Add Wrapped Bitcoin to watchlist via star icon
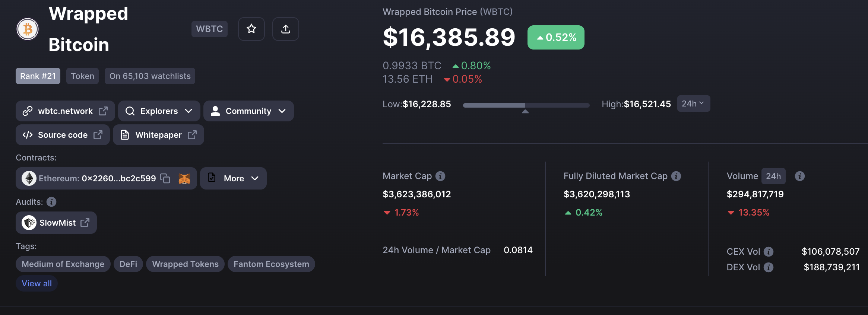This screenshot has height=315, width=868. coord(251,29)
